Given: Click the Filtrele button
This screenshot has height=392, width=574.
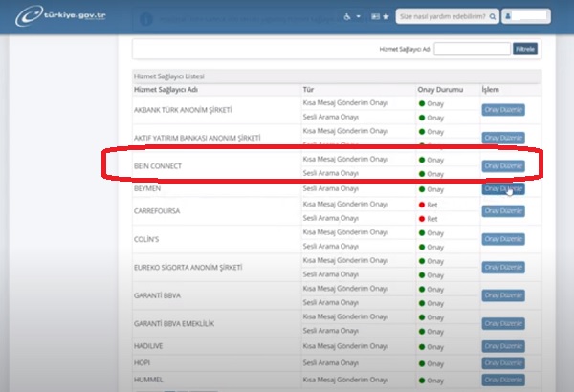Looking at the screenshot, I should pyautogui.click(x=525, y=49).
